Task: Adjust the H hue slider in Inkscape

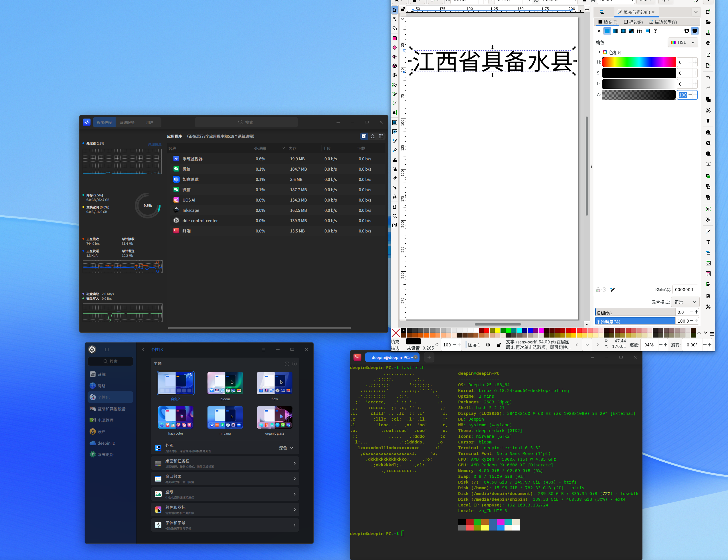Action: (639, 62)
